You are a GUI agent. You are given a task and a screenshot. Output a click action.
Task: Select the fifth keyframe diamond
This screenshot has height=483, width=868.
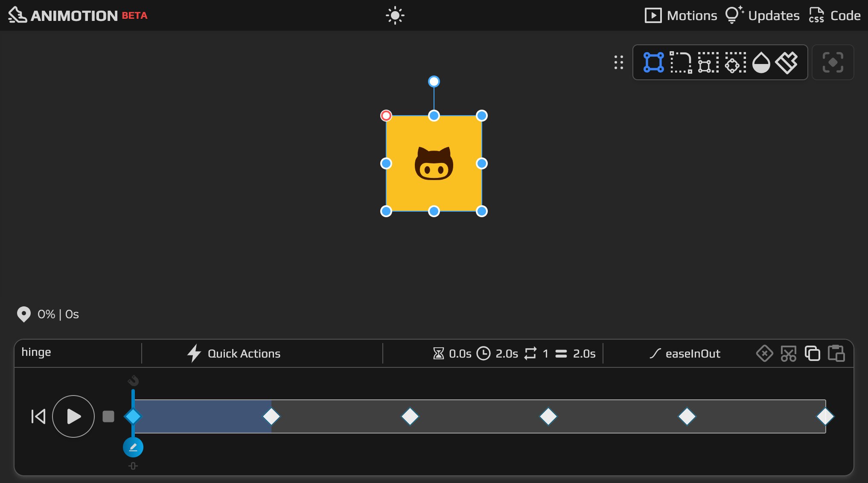pyautogui.click(x=687, y=416)
